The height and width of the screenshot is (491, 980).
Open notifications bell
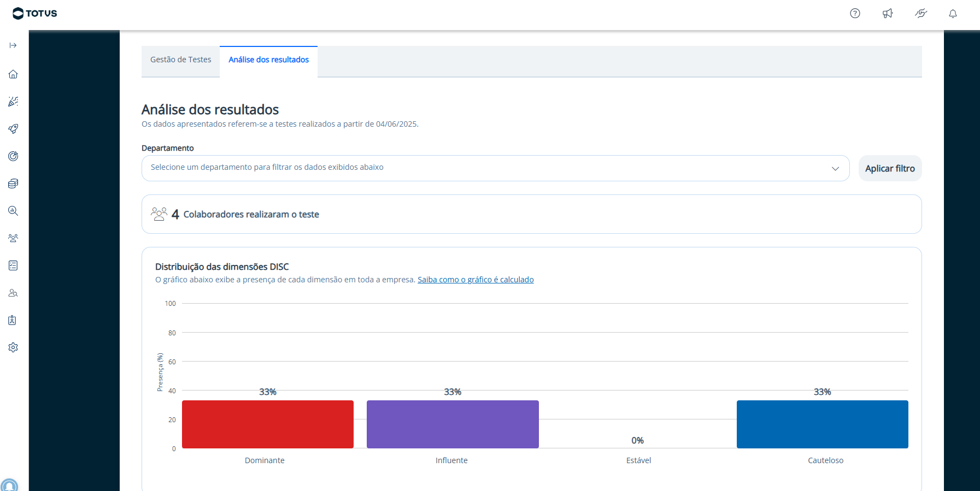pyautogui.click(x=953, y=14)
